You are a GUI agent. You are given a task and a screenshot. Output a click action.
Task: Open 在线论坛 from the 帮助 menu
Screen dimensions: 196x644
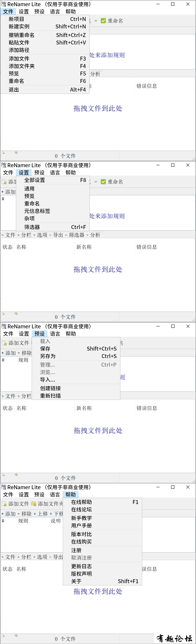(x=102, y=509)
